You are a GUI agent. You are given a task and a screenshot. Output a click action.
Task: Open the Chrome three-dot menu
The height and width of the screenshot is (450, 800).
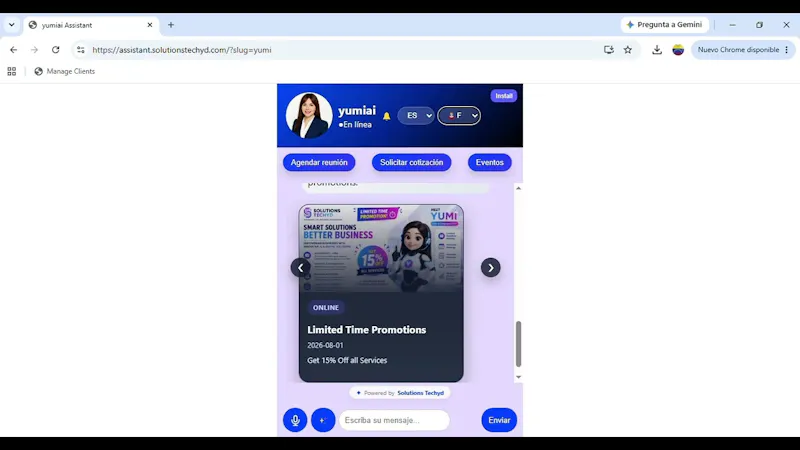[787, 50]
